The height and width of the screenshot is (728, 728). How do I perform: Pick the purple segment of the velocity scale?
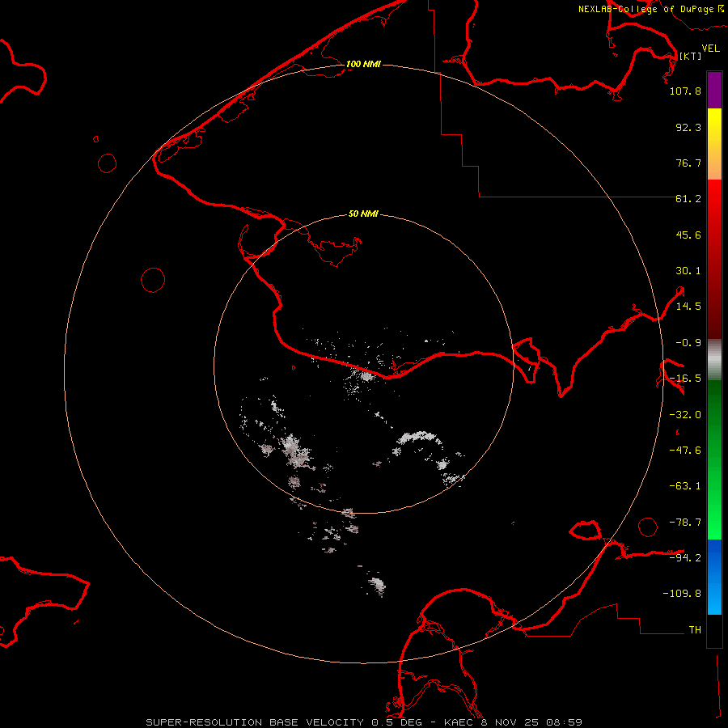(x=714, y=90)
